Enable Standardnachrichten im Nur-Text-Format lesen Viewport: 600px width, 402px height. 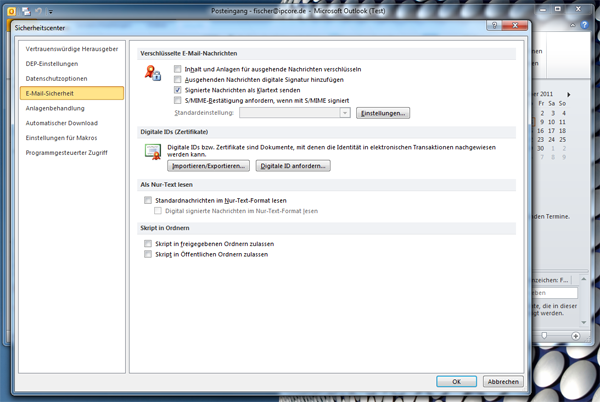point(148,200)
